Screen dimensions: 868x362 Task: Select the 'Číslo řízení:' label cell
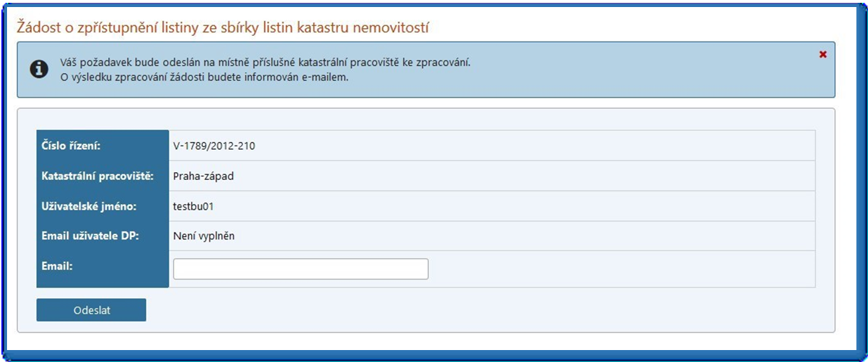point(102,146)
